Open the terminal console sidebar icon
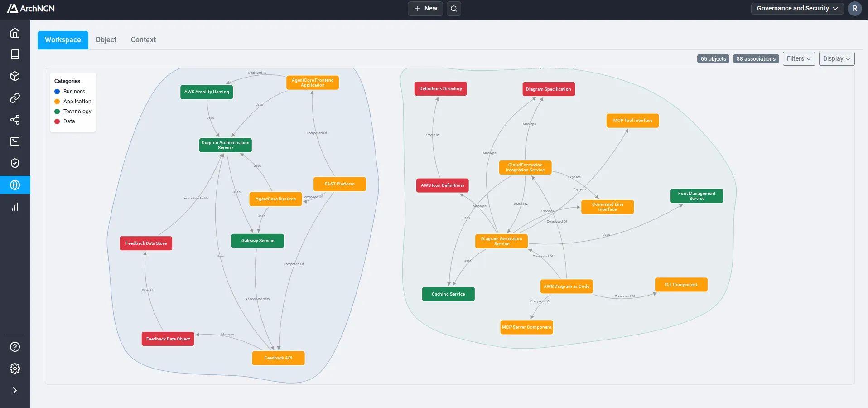Image resolution: width=868 pixels, height=408 pixels. tap(15, 141)
